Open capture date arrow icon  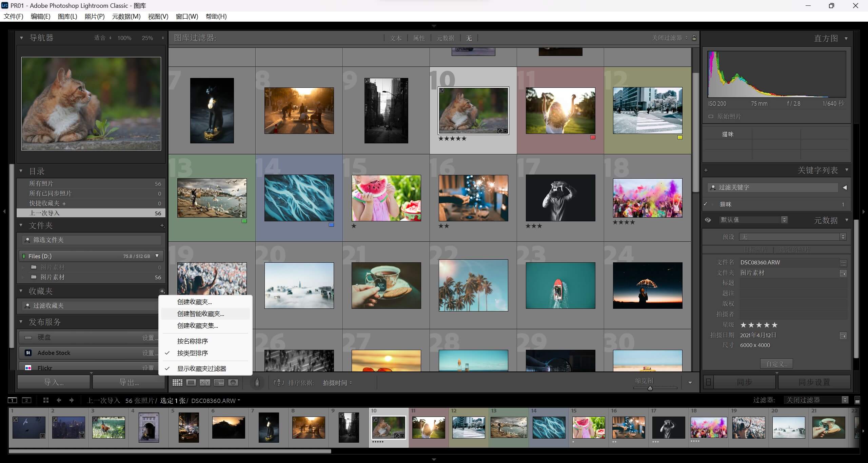coord(843,336)
